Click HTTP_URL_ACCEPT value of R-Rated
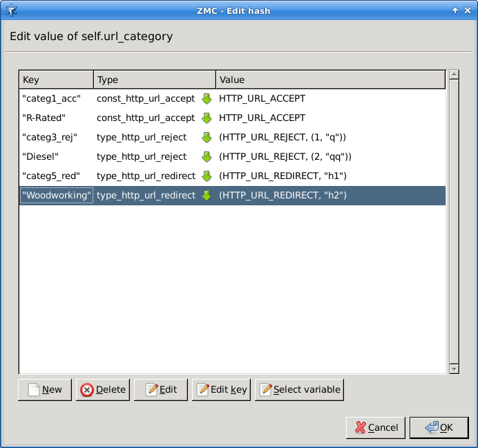This screenshot has width=478, height=448. 262,118
